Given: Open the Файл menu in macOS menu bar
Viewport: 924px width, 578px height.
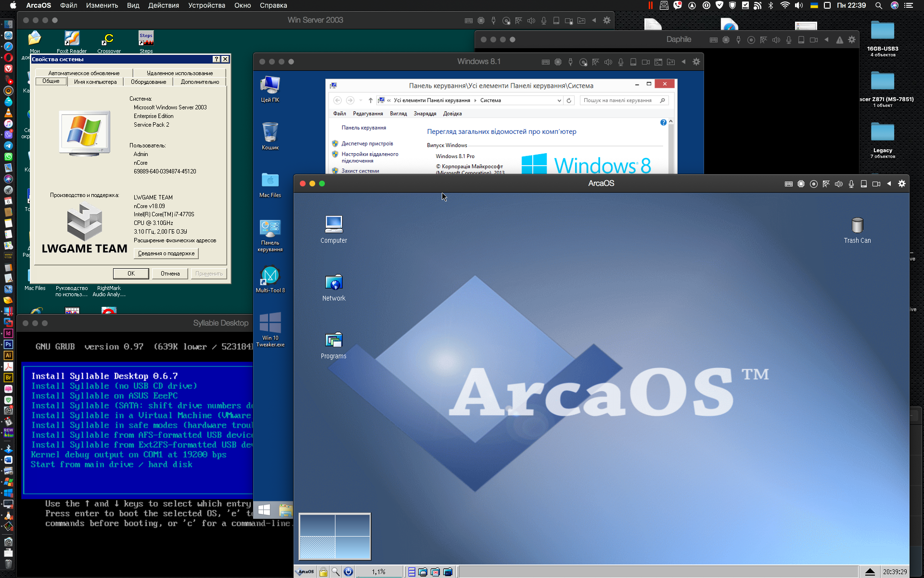Looking at the screenshot, I should (69, 5).
